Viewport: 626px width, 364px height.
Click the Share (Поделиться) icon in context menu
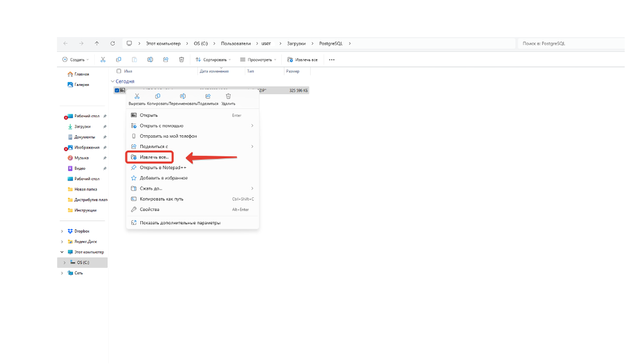point(208,96)
